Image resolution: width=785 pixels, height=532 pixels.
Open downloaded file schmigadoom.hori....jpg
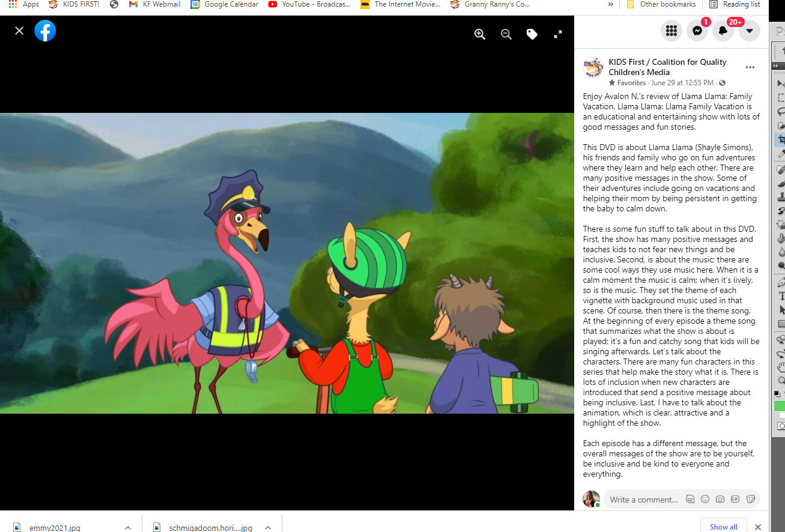(203, 527)
